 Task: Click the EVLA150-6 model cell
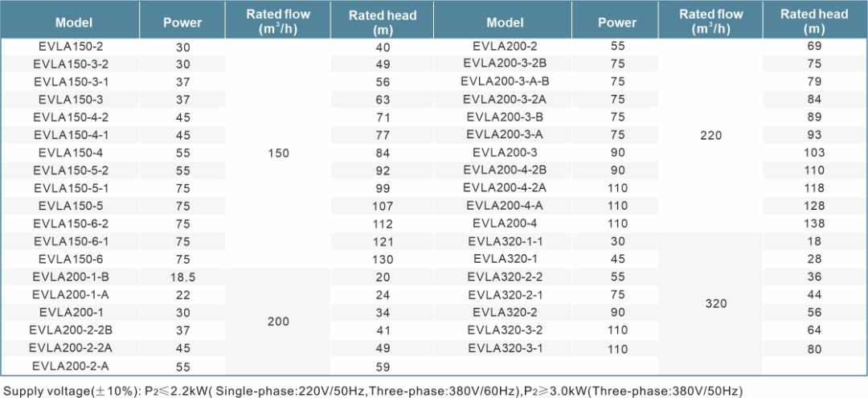[x=69, y=259]
